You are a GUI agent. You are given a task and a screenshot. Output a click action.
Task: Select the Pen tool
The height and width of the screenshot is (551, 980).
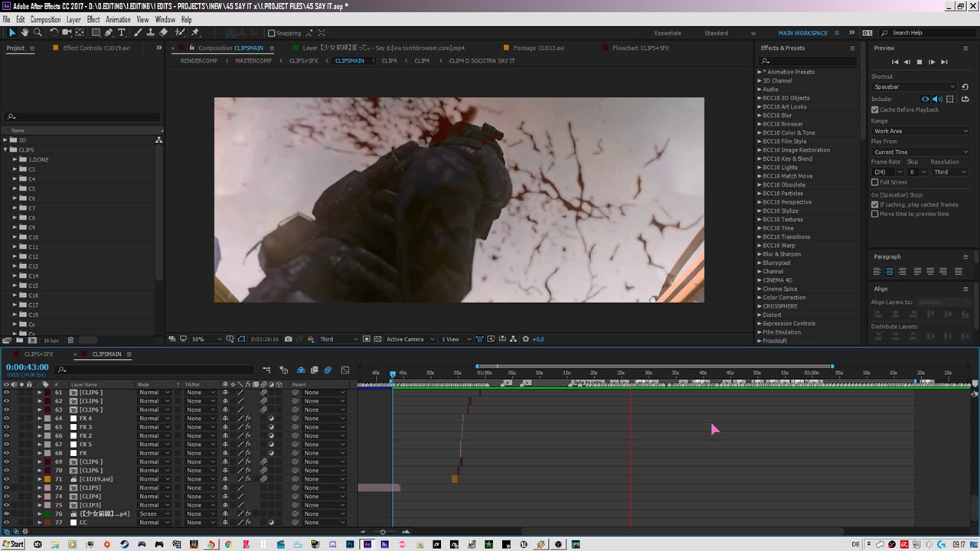(109, 33)
